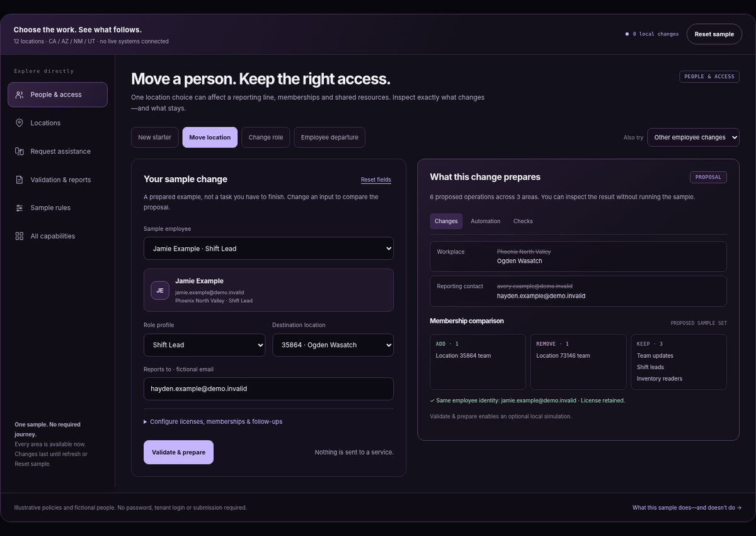This screenshot has height=536, width=756.
Task: Click 'Shift leads' in Keep list
Action: [650, 367]
